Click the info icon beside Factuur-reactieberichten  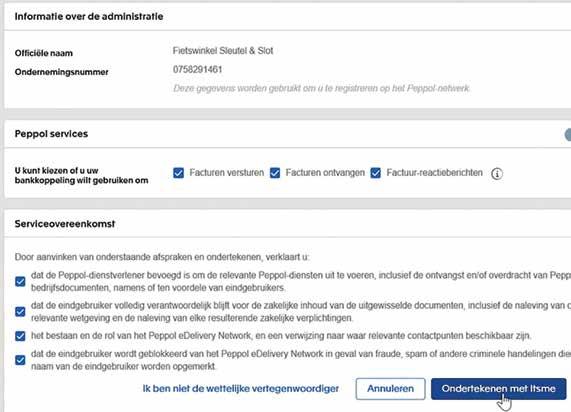coord(497,173)
